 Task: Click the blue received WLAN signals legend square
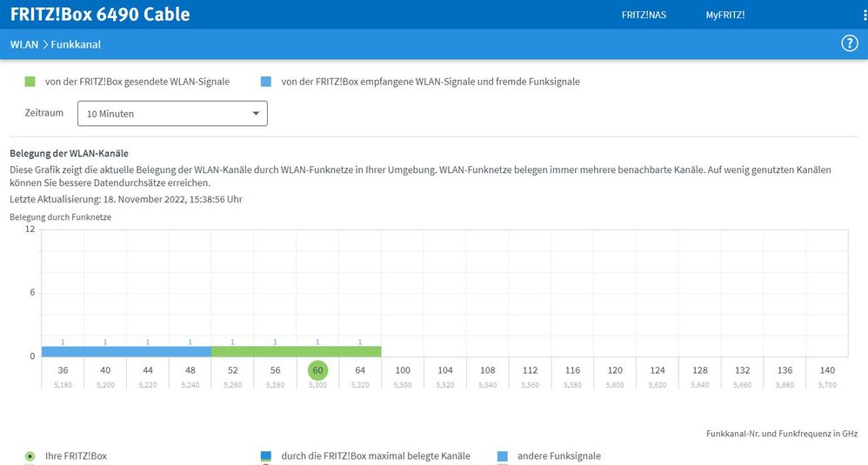[x=266, y=82]
